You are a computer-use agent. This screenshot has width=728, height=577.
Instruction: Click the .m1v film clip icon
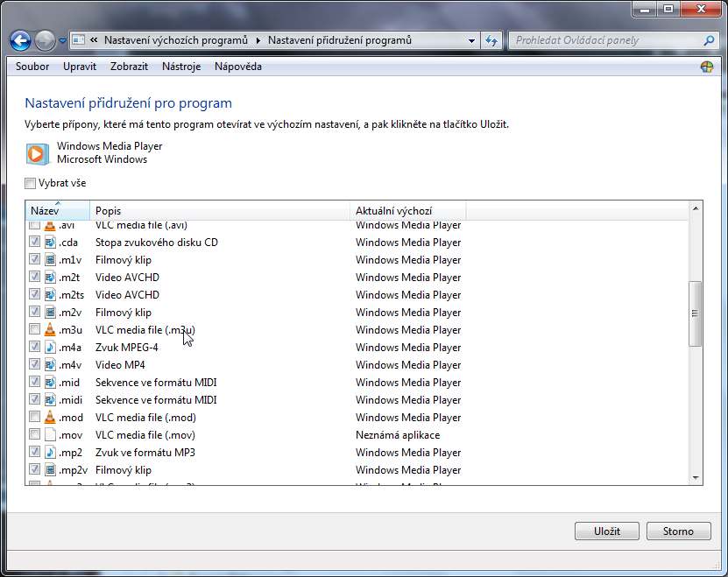click(50, 259)
